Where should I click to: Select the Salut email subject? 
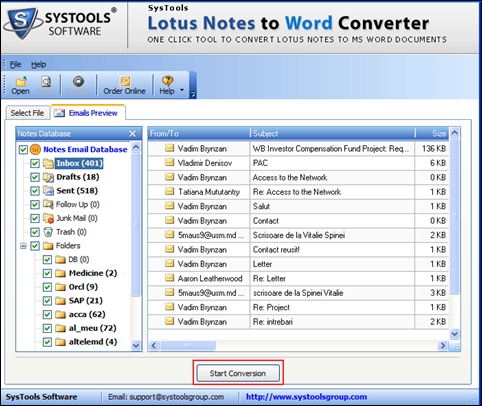point(261,206)
